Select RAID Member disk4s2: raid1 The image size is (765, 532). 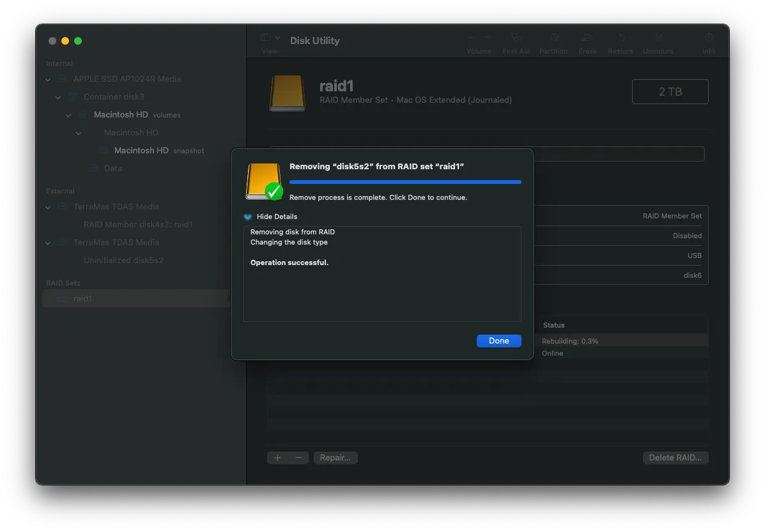point(137,225)
